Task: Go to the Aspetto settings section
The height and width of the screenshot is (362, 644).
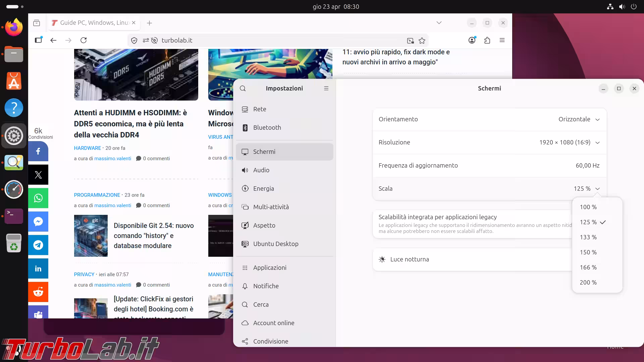Action: pyautogui.click(x=264, y=226)
